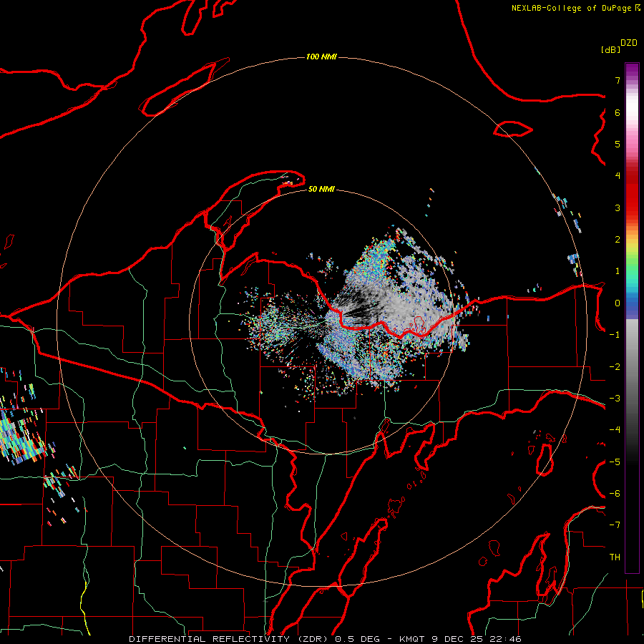The height and width of the screenshot is (644, 644).
Task: Click the blue 0 dB band on color scale
Action: 632,304
